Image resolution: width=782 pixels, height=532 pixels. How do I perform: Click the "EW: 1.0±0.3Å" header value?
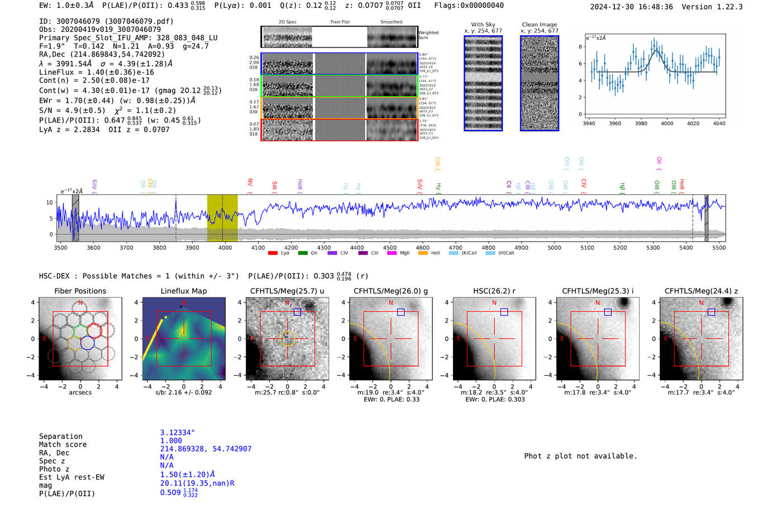[x=66, y=6]
